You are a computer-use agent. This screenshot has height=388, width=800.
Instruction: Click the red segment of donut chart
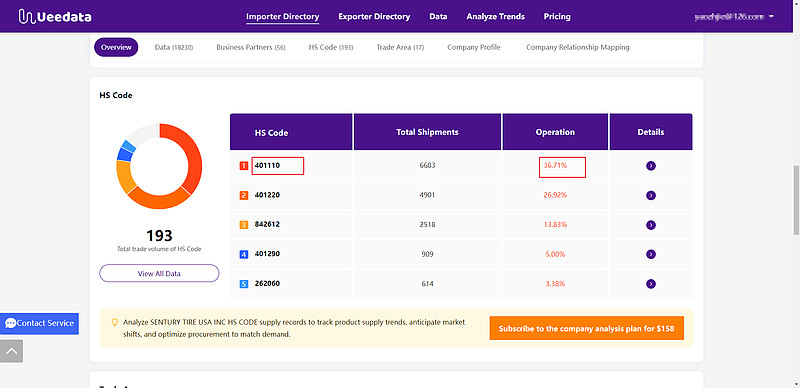(193, 156)
